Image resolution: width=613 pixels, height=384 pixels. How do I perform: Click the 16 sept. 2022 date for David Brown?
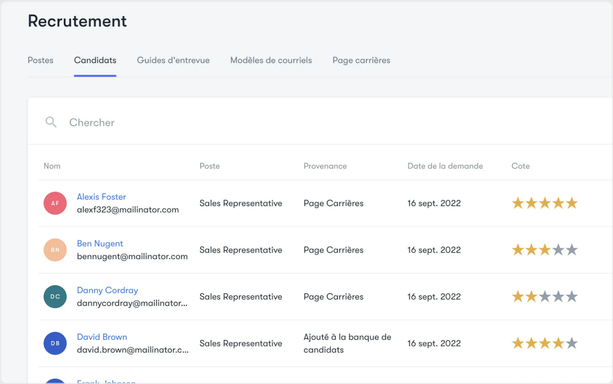tap(434, 343)
